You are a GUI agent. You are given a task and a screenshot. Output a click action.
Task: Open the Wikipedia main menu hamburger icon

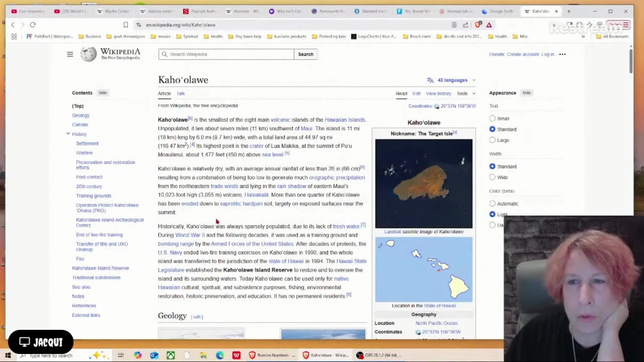70,54
